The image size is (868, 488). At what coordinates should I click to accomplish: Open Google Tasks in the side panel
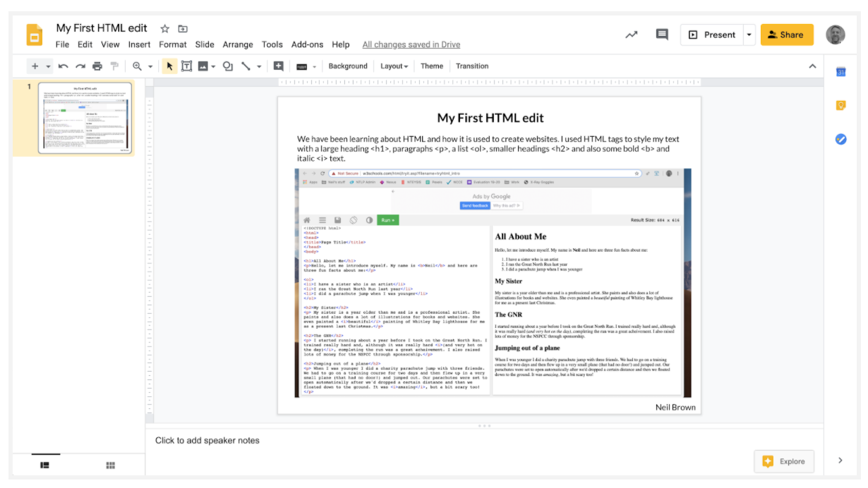pos(840,140)
